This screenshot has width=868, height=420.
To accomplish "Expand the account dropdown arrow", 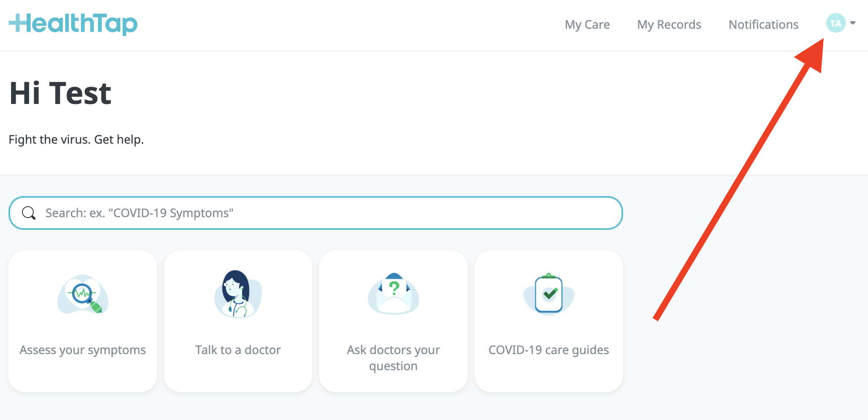I will click(853, 23).
